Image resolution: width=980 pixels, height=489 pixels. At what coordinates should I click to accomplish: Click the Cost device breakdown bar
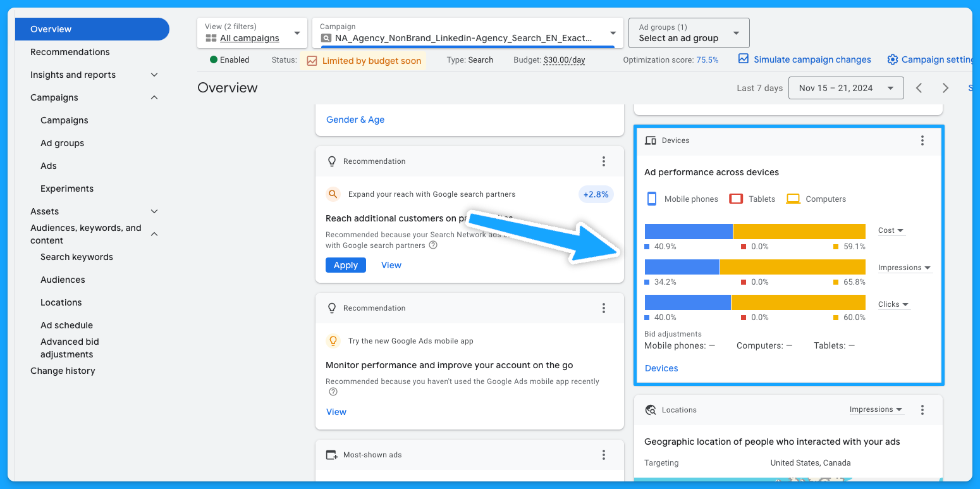point(755,232)
